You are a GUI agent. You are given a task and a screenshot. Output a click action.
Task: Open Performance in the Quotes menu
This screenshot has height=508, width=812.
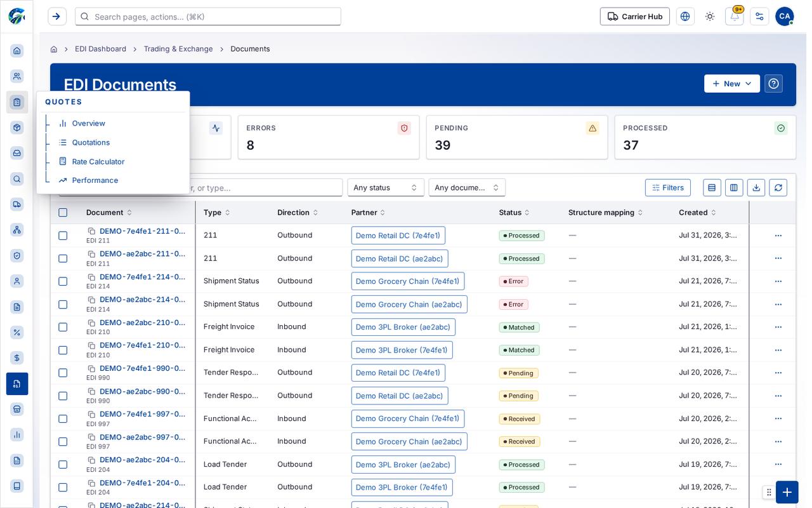pos(95,180)
